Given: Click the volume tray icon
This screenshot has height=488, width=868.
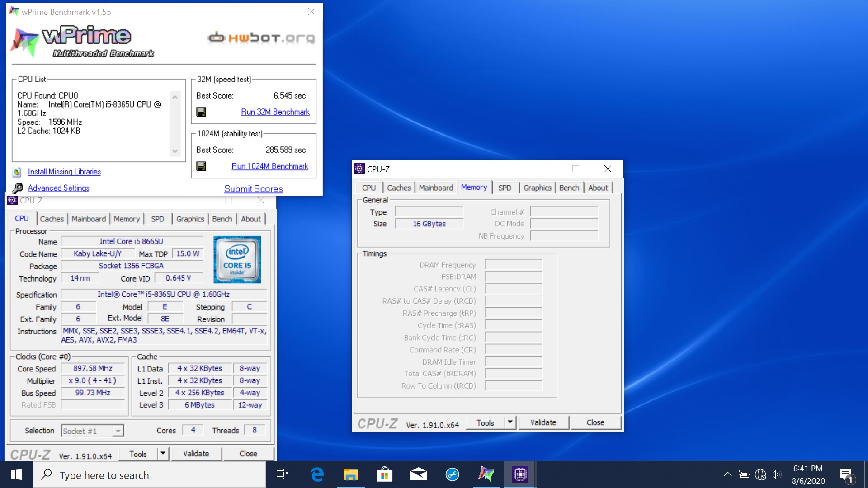Looking at the screenshot, I should tap(776, 474).
